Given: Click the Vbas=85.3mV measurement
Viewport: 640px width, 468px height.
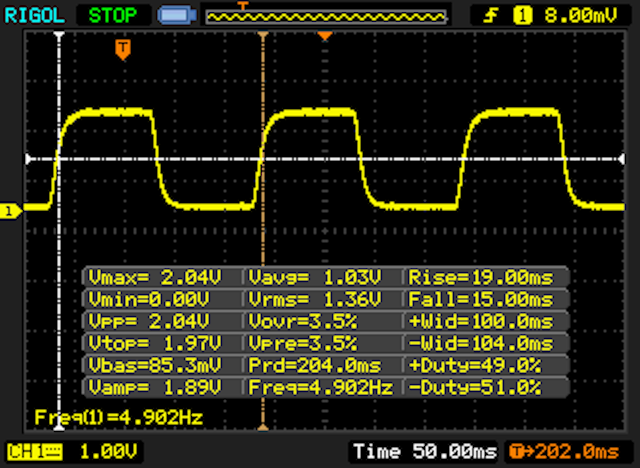Looking at the screenshot, I should (154, 365).
